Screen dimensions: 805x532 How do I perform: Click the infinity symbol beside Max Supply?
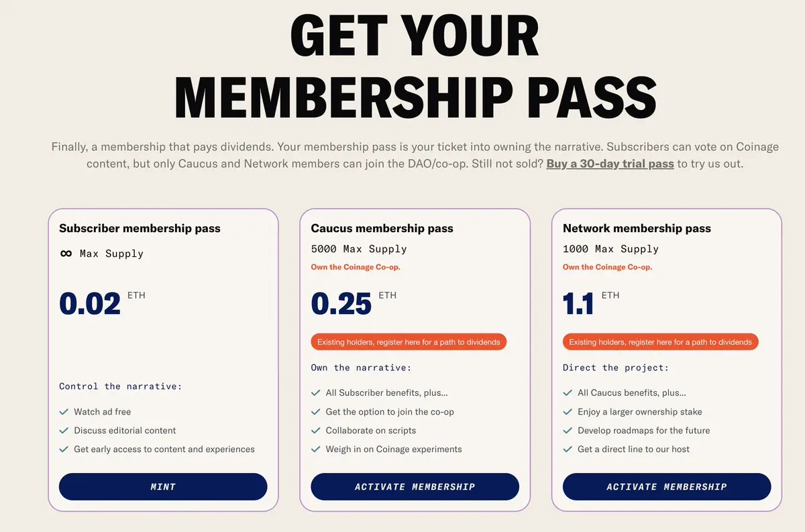click(66, 254)
